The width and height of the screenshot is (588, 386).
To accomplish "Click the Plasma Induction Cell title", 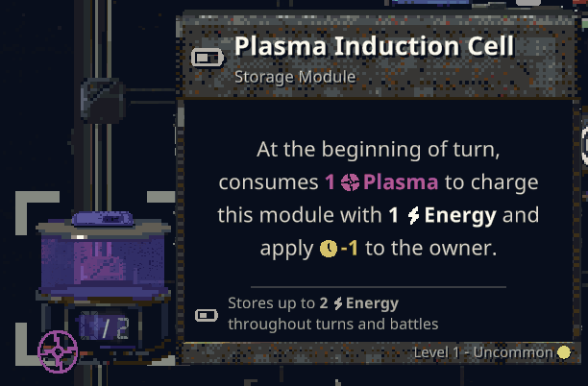I will coord(375,46).
